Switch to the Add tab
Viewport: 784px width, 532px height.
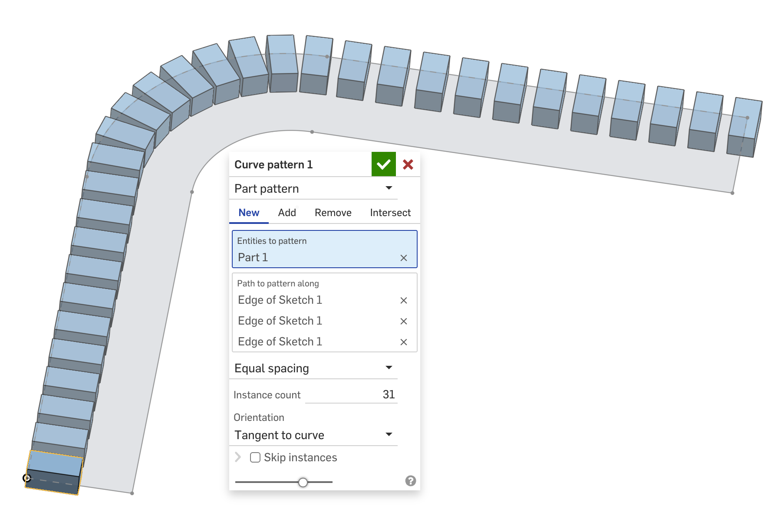pyautogui.click(x=287, y=213)
